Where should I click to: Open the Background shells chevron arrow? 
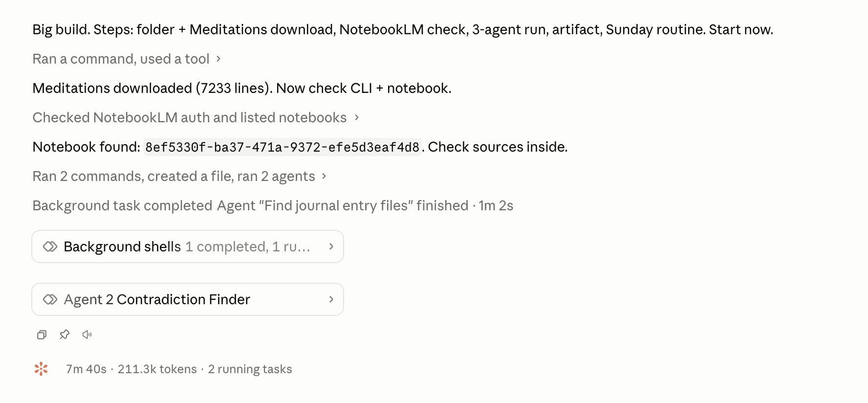click(x=331, y=246)
